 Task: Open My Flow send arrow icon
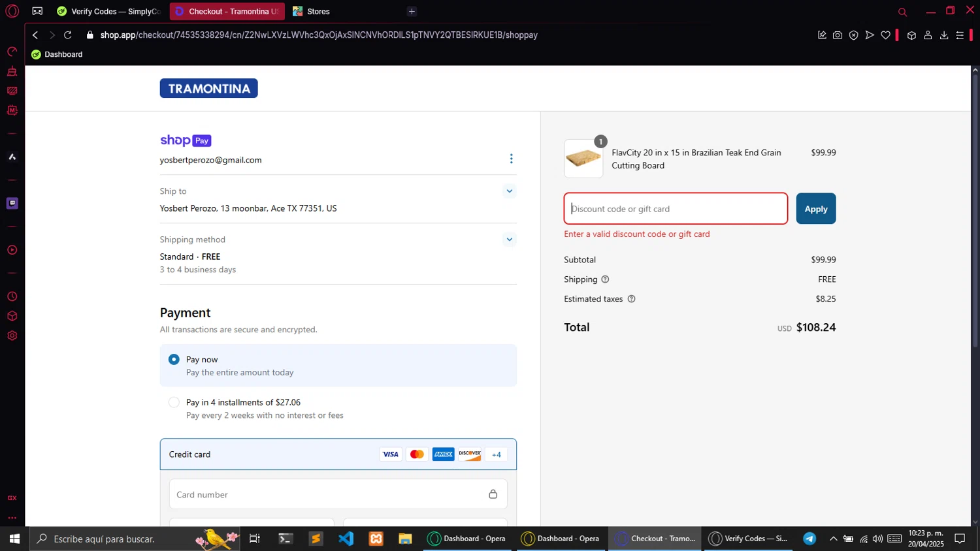[x=870, y=35]
